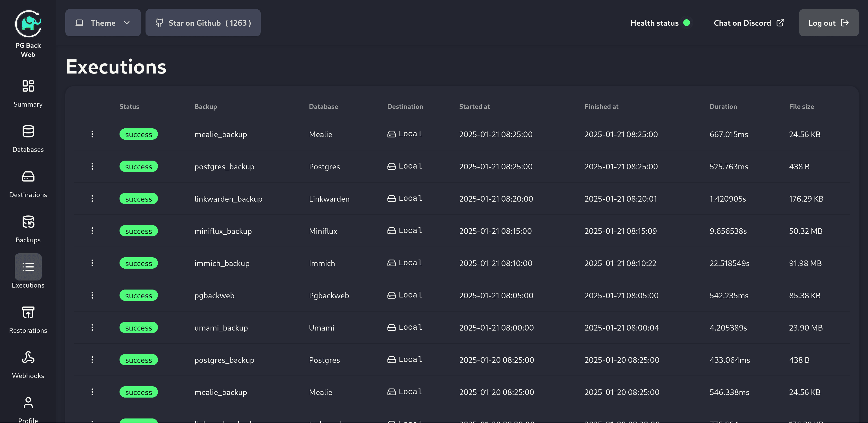This screenshot has width=868, height=423.
Task: Click the Started at column header
Action: click(x=474, y=106)
